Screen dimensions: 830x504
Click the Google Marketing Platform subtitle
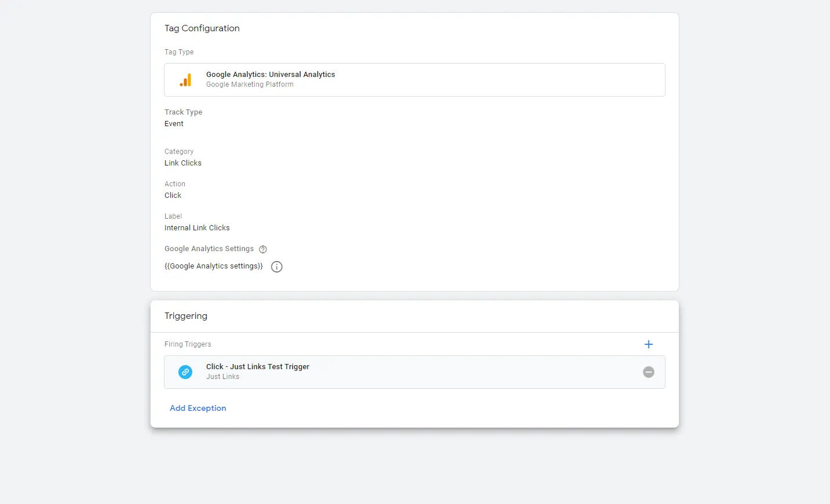pos(250,84)
